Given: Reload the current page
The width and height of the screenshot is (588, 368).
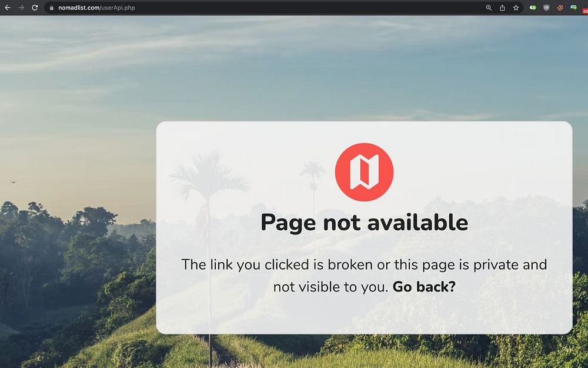Looking at the screenshot, I should 35,8.
